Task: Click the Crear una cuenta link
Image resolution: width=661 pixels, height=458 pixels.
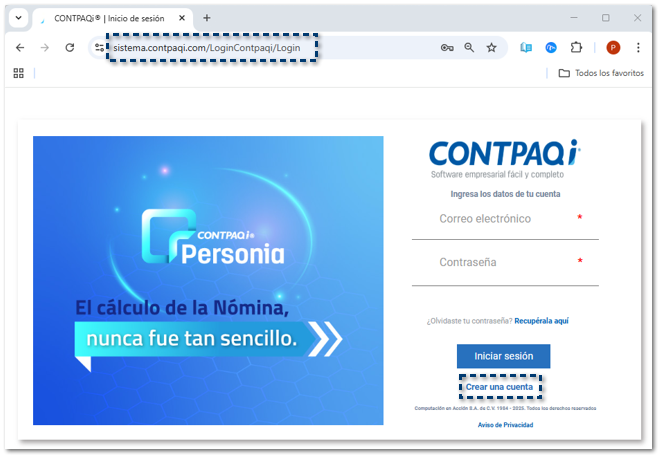Action: (x=499, y=387)
